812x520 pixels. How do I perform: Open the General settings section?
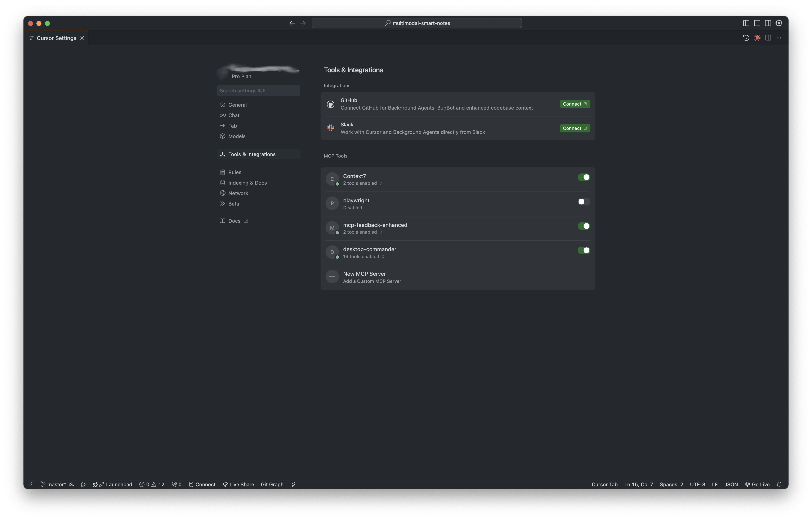pyautogui.click(x=259, y=105)
